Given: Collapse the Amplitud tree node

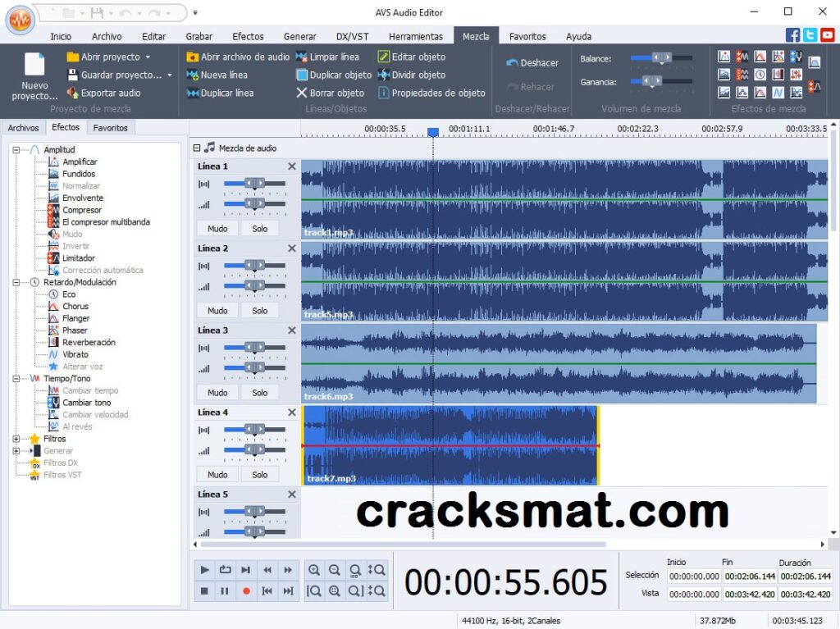Looking at the screenshot, I should pyautogui.click(x=16, y=150).
